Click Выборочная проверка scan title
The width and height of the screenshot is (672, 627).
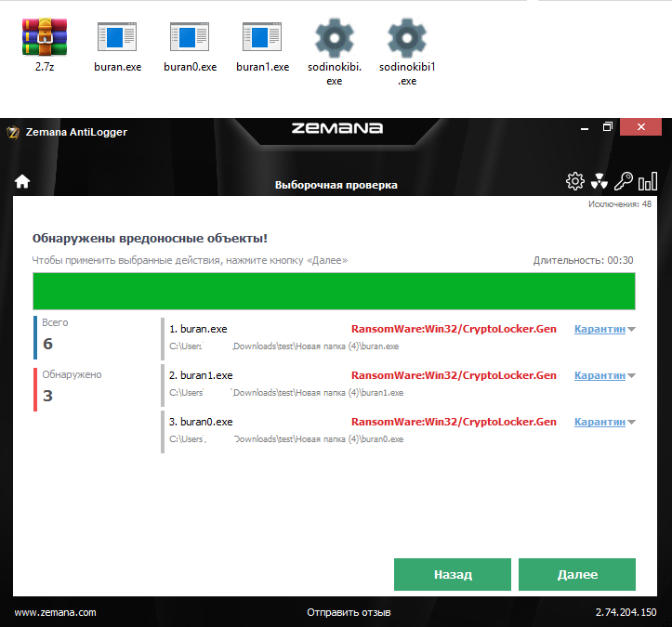click(x=336, y=185)
